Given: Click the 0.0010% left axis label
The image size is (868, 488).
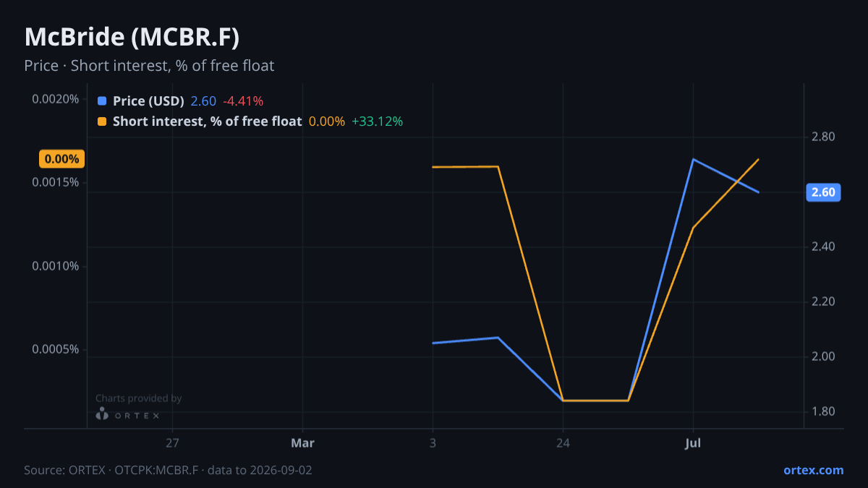Looking at the screenshot, I should tap(56, 266).
